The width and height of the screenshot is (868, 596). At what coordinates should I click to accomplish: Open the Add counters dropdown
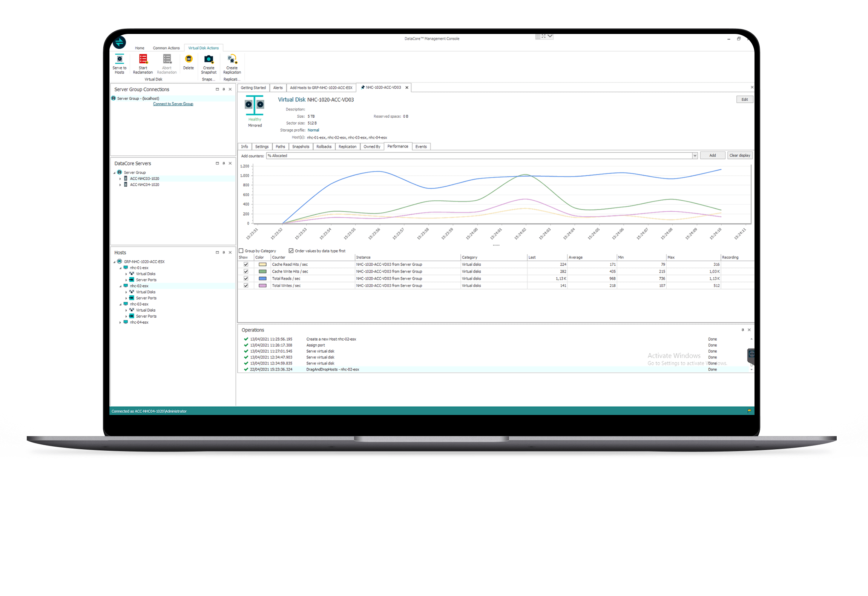[x=695, y=156]
